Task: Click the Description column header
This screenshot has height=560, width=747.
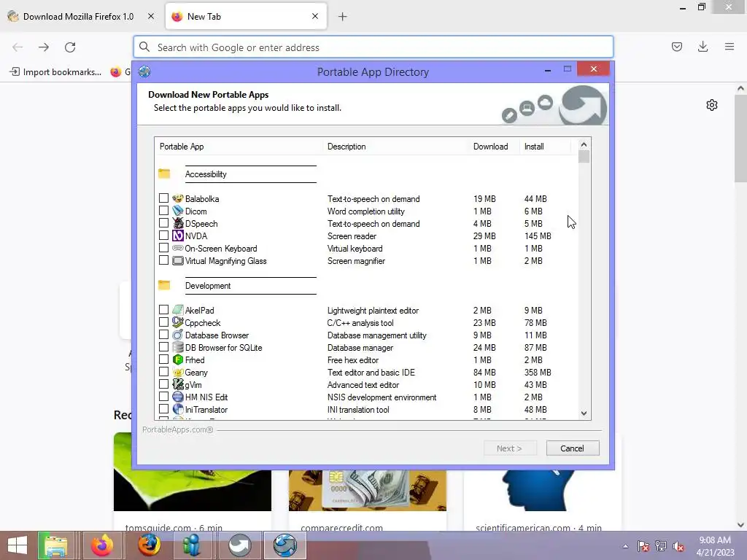Action: [396, 147]
